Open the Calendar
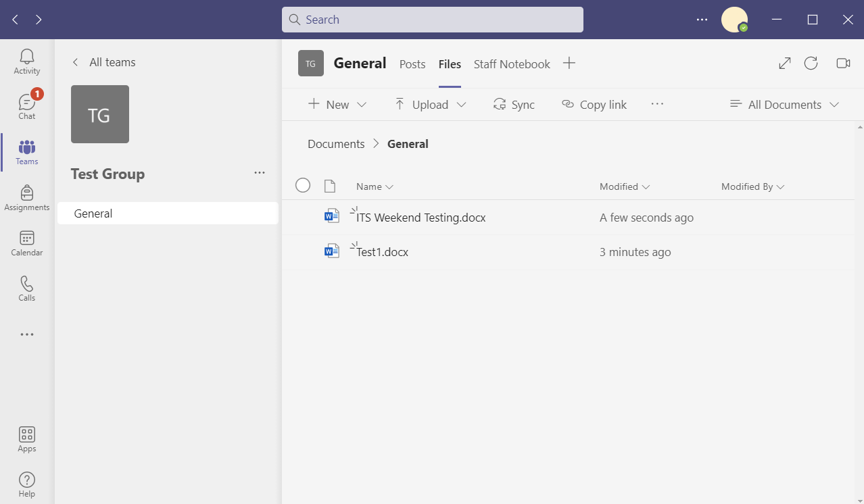Image resolution: width=864 pixels, height=504 pixels. click(26, 243)
